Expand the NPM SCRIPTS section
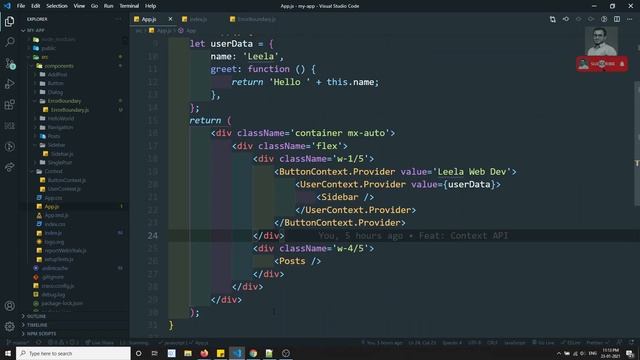This screenshot has width=640, height=360. point(41,334)
